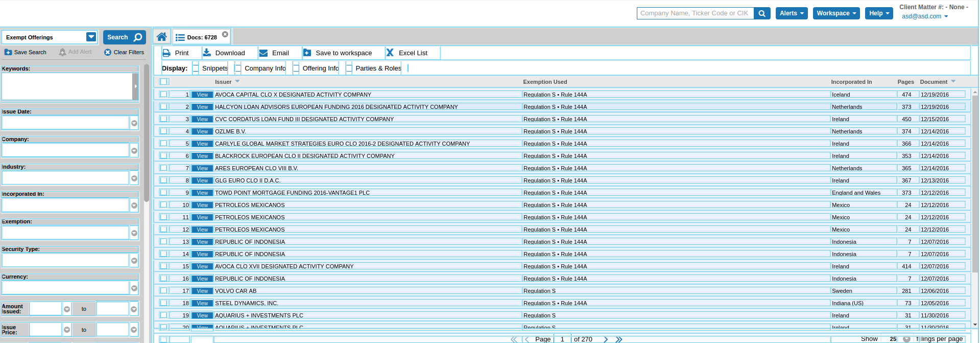Screen dimensions: 980x343
Task: Click the magnifier button in top search bar
Action: pos(762,13)
